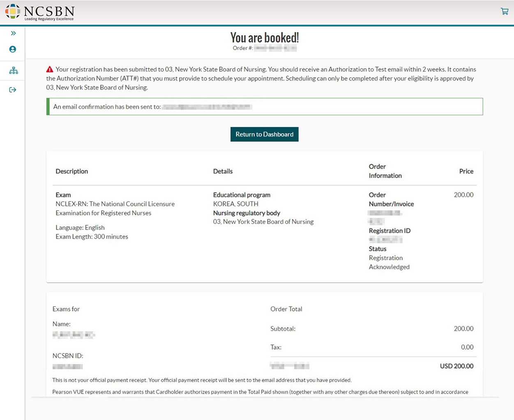The height and width of the screenshot is (420, 514).
Task: Click the 'Nursing regulatory body' label
Action: point(247,213)
